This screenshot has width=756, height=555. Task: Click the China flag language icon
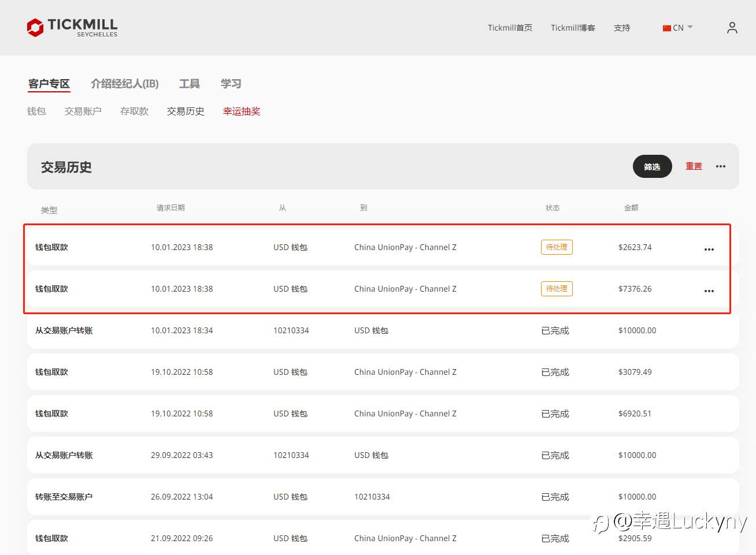(666, 28)
